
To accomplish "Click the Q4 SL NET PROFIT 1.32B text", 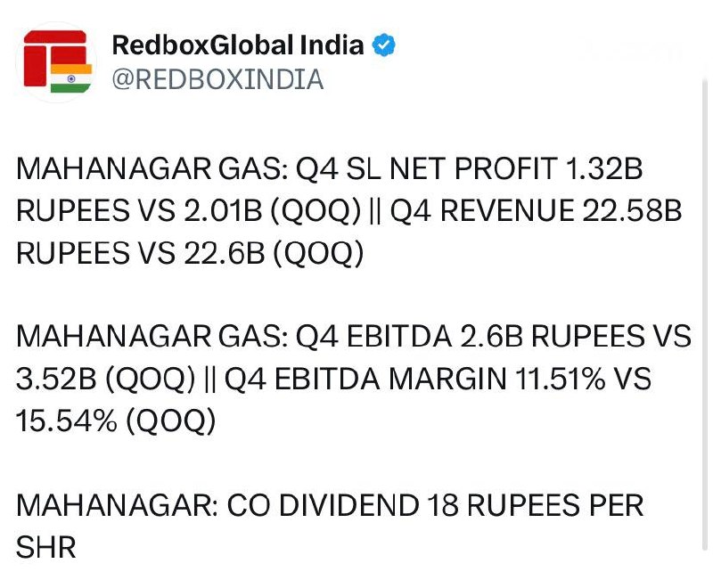I will (469, 168).
